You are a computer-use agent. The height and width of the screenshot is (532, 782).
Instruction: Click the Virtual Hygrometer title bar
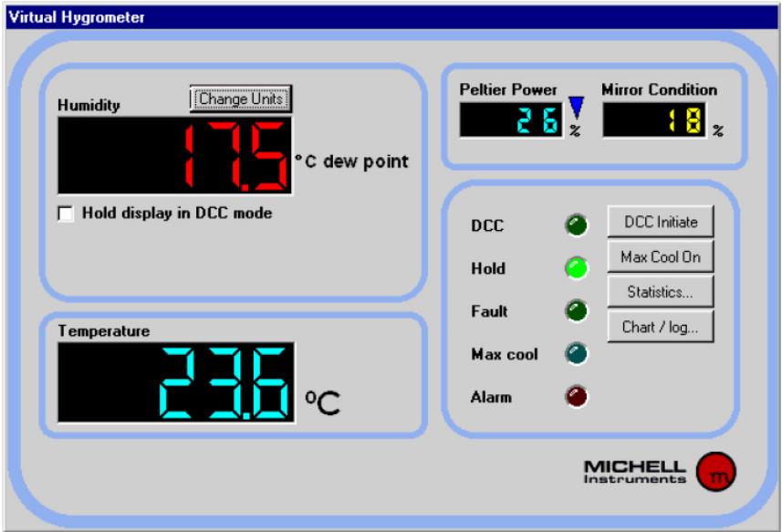pyautogui.click(x=391, y=17)
